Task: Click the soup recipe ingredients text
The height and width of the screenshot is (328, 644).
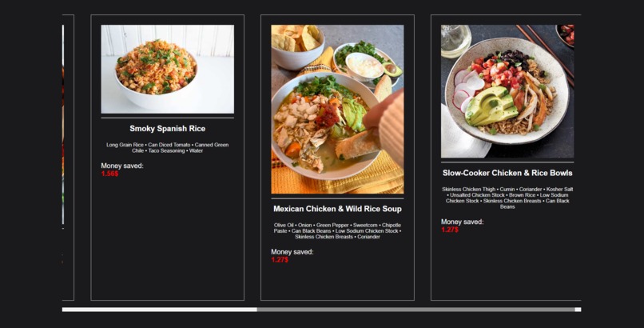Action: (337, 231)
